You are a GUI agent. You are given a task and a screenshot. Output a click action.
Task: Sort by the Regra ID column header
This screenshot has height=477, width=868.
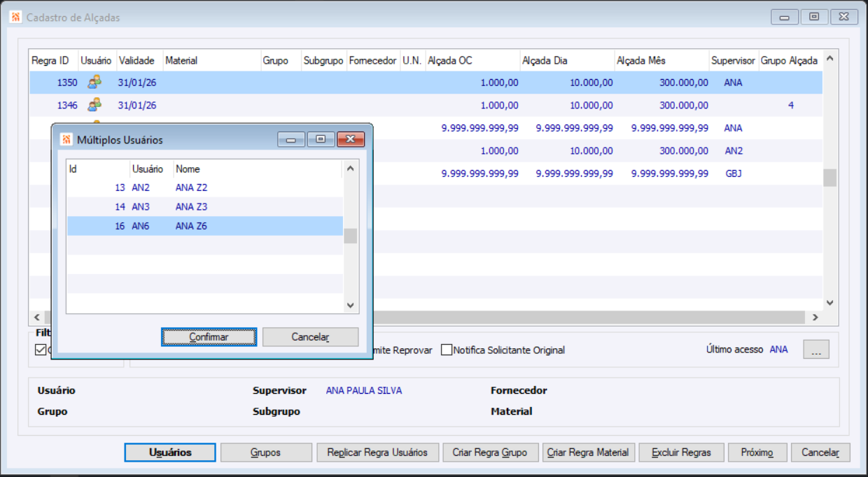click(x=53, y=61)
